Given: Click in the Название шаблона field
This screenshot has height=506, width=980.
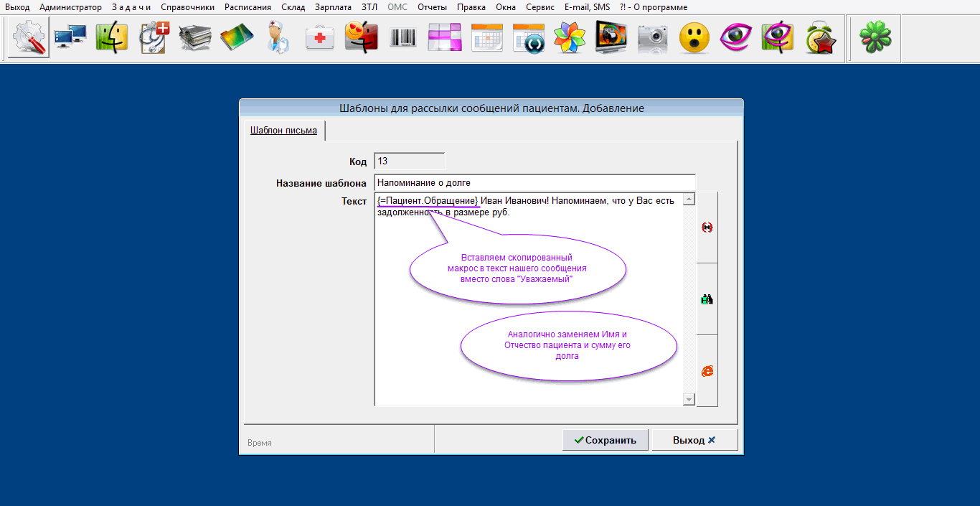Looking at the screenshot, I should (x=534, y=183).
